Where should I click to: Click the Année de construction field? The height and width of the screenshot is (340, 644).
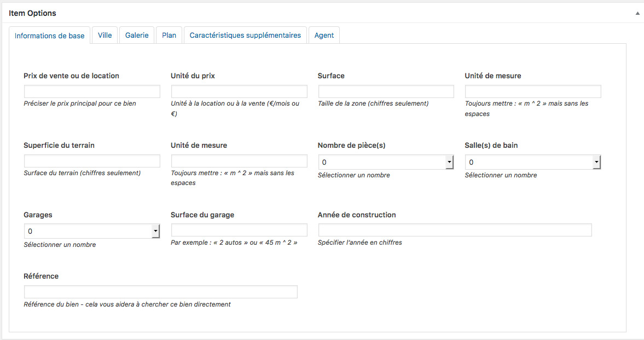click(x=455, y=230)
